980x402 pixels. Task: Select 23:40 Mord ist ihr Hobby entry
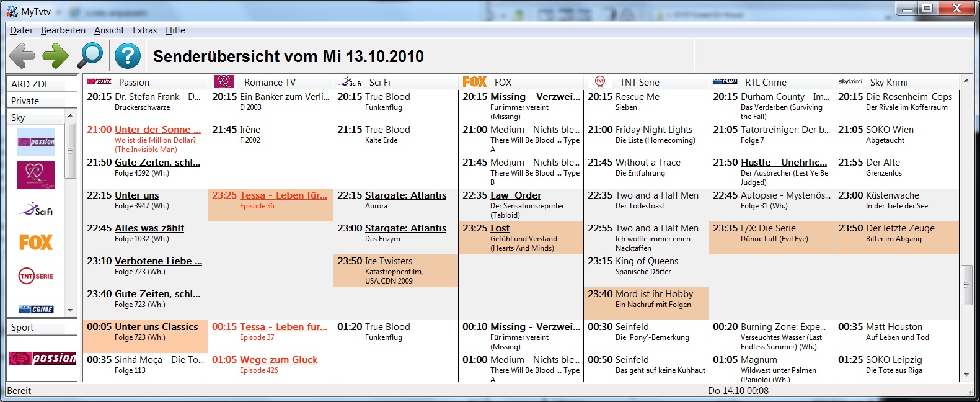tap(645, 303)
